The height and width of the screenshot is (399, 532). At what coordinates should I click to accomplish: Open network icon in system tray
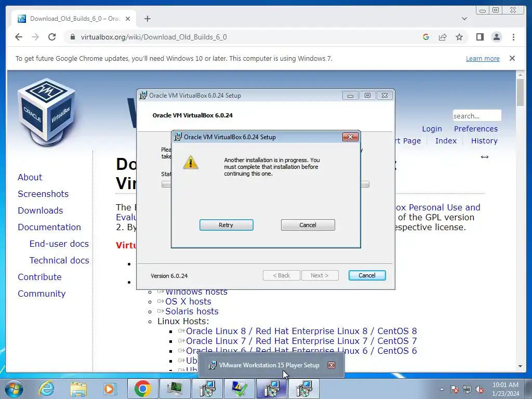(x=467, y=389)
